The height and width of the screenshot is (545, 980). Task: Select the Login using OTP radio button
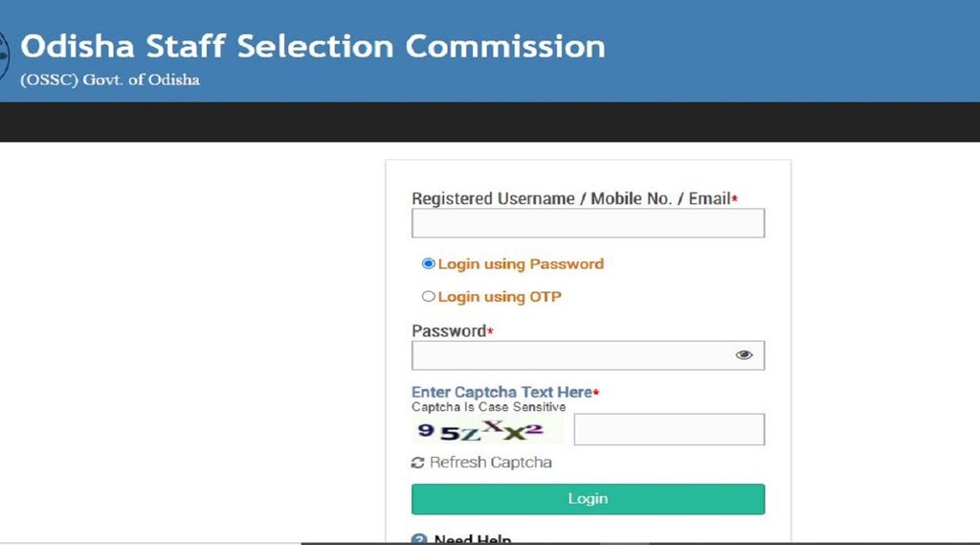pos(428,297)
